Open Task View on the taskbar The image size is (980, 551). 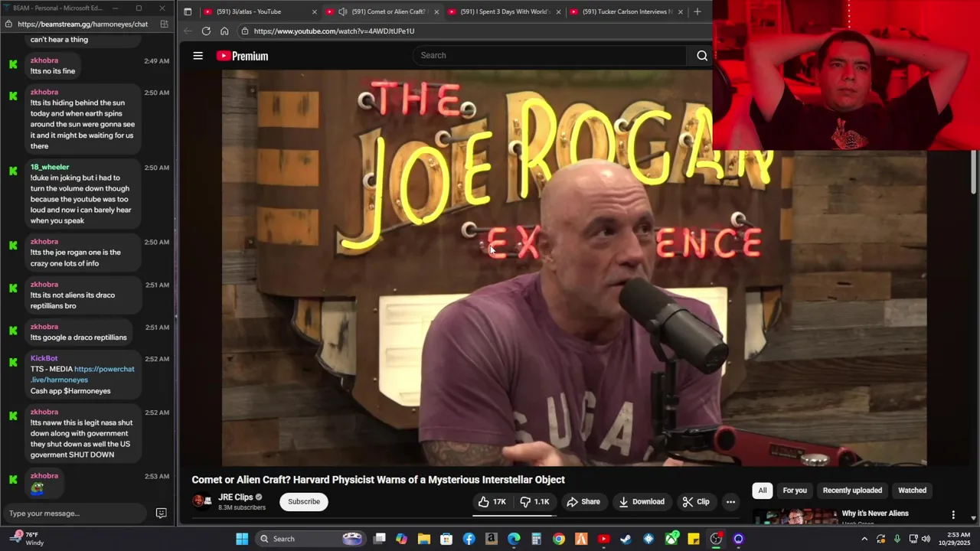[379, 539]
